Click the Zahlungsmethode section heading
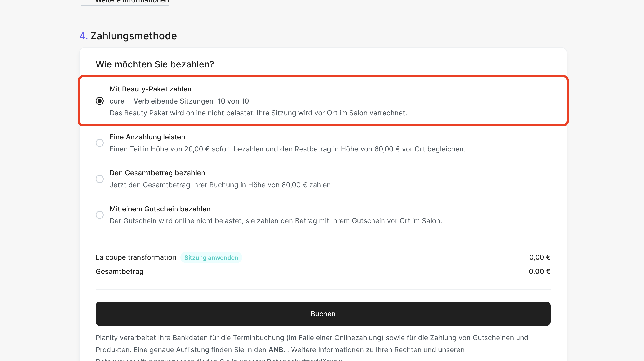644x361 pixels. 133,36
